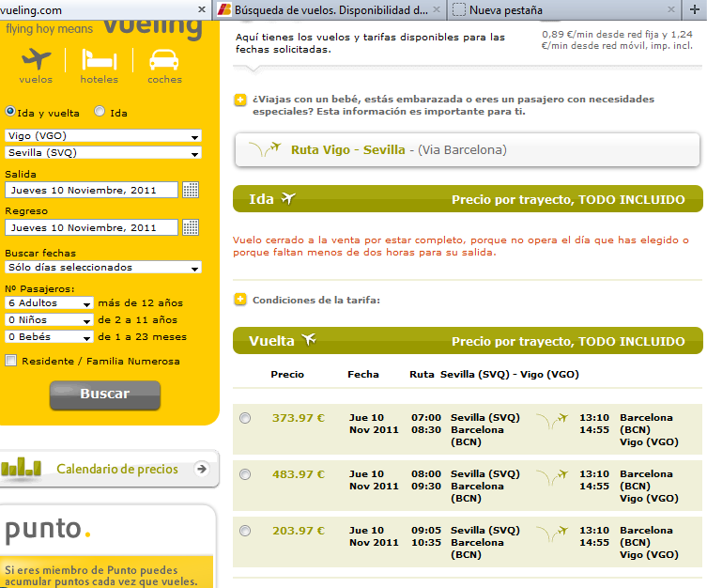Close the Búsqueda de vuelos tab

(437, 9)
